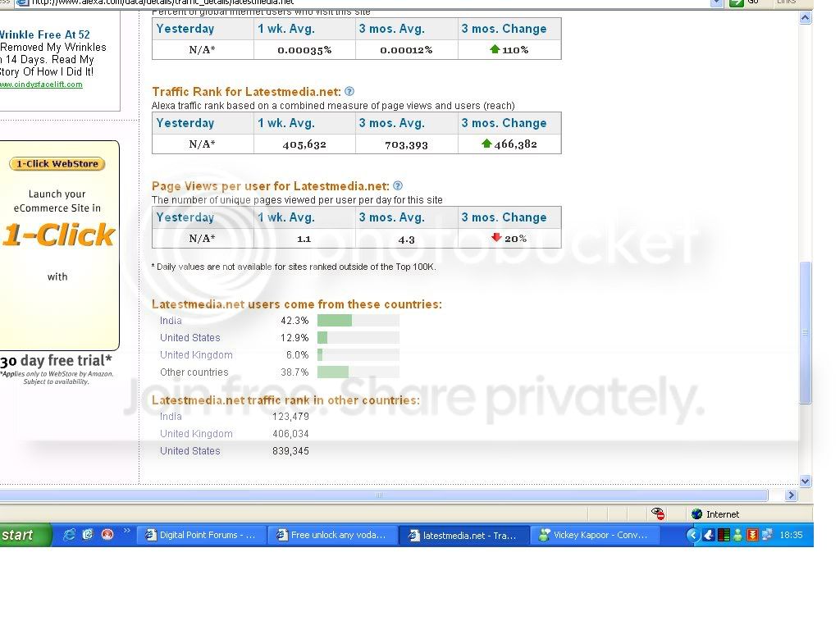The image size is (840, 630).
Task: Click the vertical scrollbar thumb
Action: 805,332
